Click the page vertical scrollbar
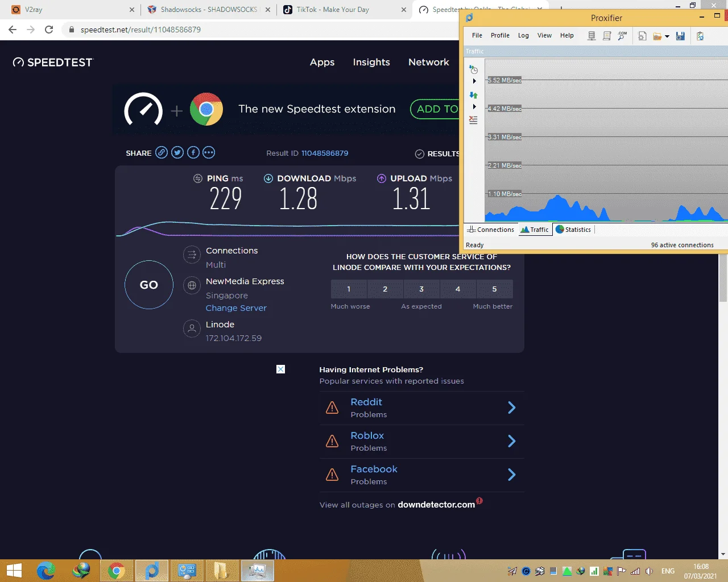Screen dimensions: 728x582 723,278
